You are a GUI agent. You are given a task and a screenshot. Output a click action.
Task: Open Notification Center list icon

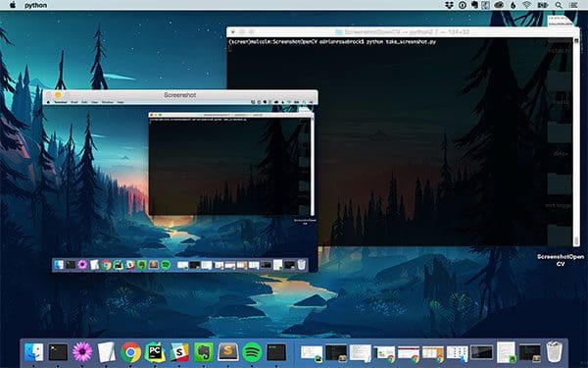pyautogui.click(x=573, y=5)
